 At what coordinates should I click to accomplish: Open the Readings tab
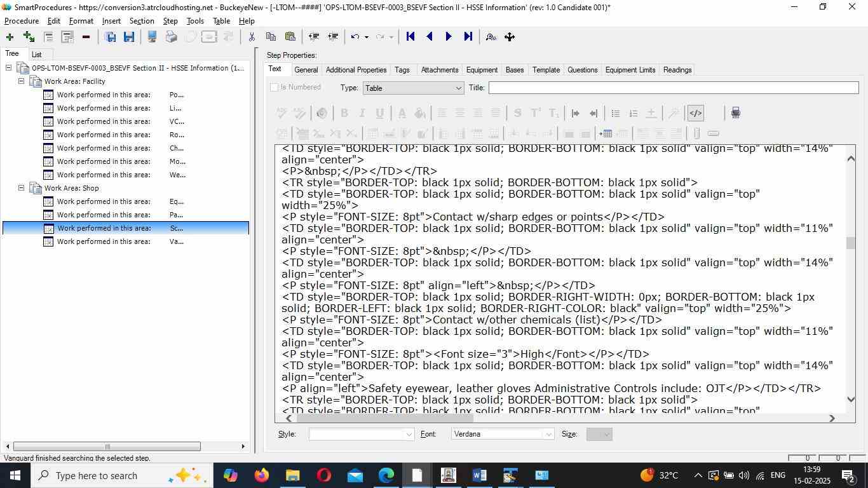click(x=677, y=70)
